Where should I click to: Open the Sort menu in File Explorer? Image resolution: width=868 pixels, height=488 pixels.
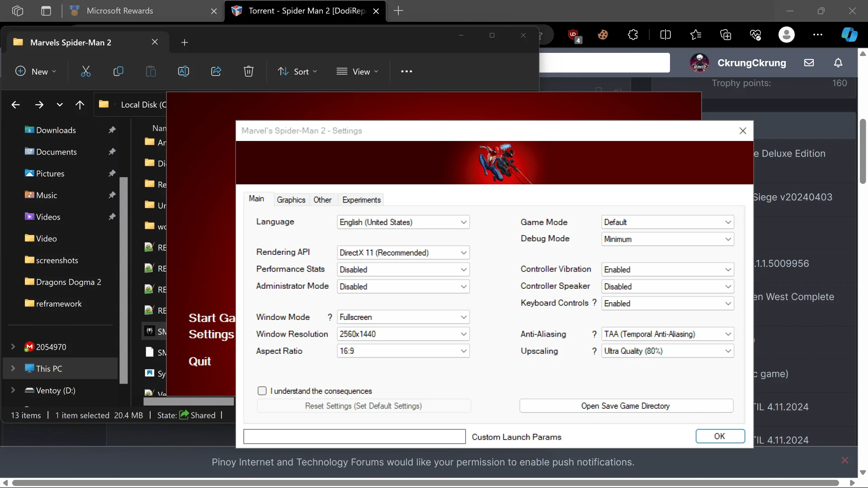pos(297,71)
